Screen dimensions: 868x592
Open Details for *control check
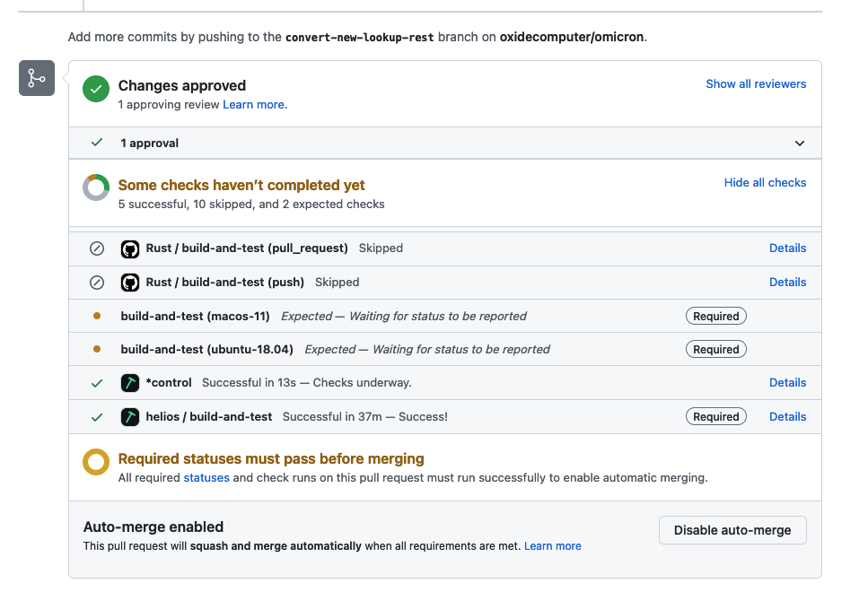[x=787, y=383]
